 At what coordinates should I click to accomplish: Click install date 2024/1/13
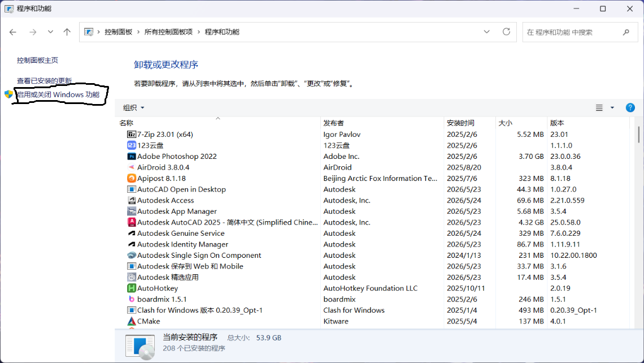click(464, 256)
